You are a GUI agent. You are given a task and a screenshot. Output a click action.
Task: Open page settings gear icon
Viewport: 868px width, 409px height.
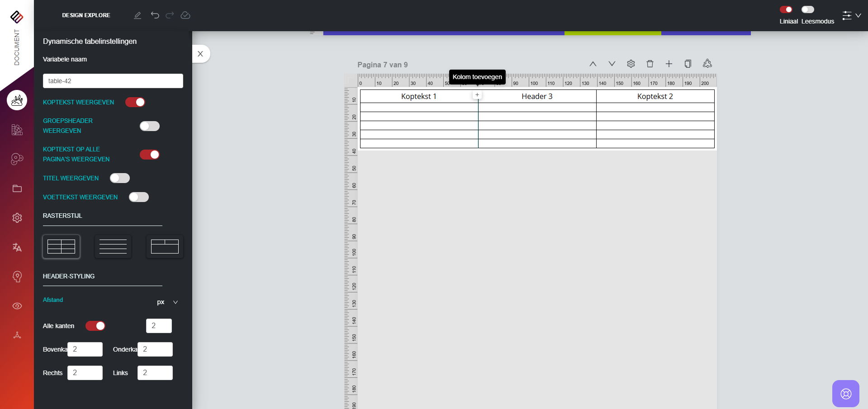tap(631, 64)
